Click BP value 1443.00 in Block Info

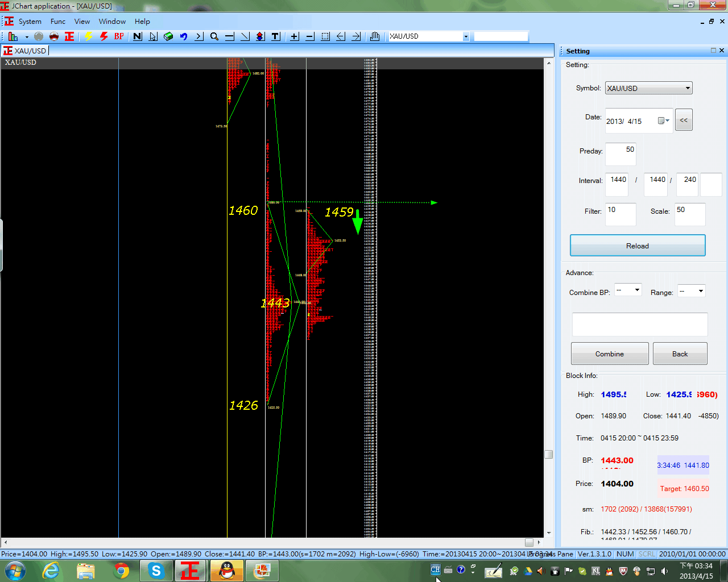tap(617, 460)
